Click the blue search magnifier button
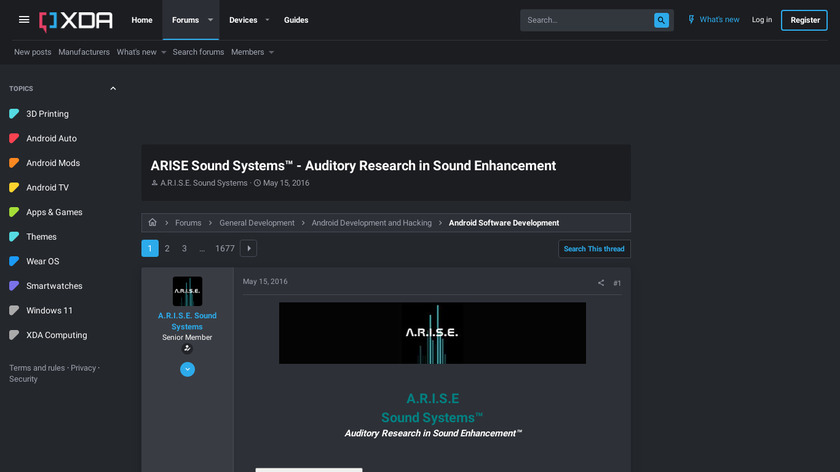 661,20
